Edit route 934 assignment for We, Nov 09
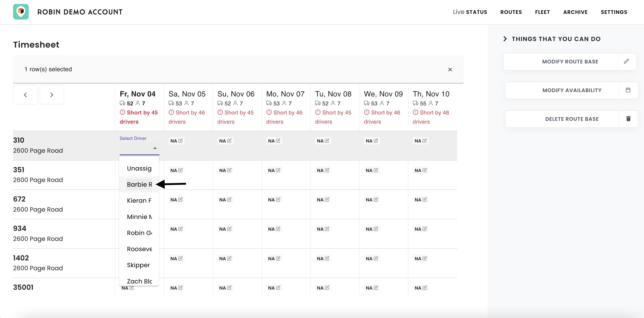 tap(376, 229)
